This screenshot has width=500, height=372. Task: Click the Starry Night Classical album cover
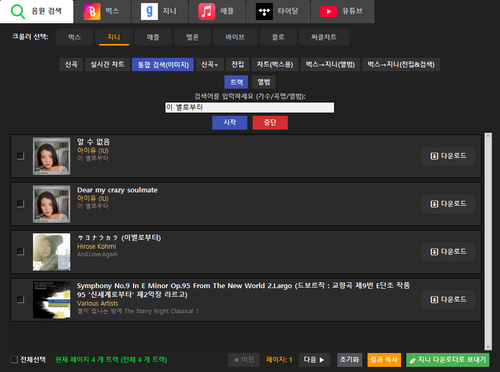(51, 300)
